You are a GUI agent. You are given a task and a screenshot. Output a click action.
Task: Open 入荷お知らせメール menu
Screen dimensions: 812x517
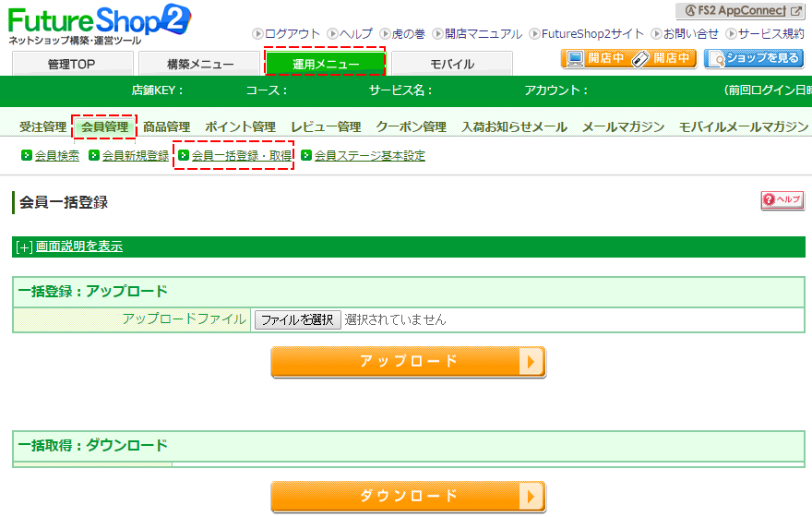514,126
